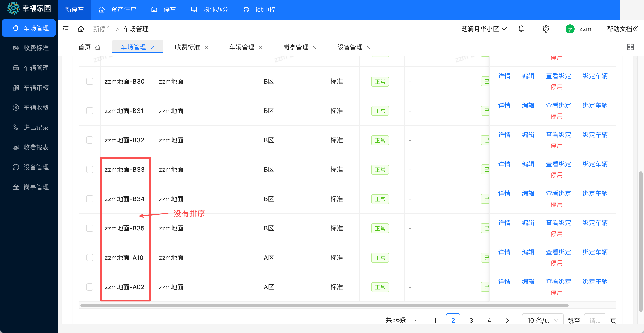This screenshot has width=644, height=333.
Task: Open the 芝澜月华小区 community dropdown
Action: click(x=484, y=29)
